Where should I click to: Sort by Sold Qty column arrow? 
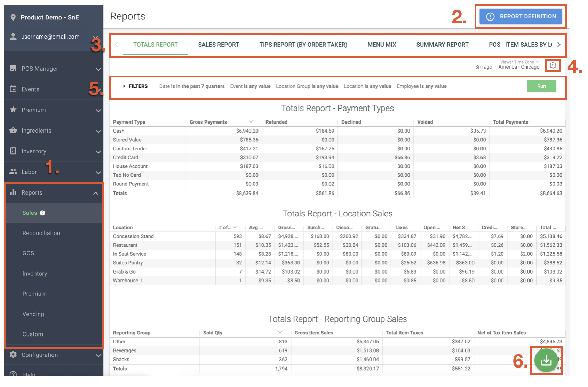280,332
